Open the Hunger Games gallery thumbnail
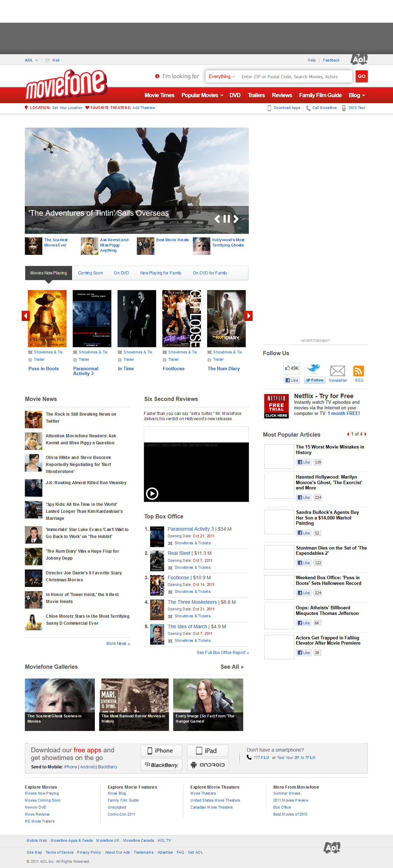This screenshot has height=868, width=393. 208,704
